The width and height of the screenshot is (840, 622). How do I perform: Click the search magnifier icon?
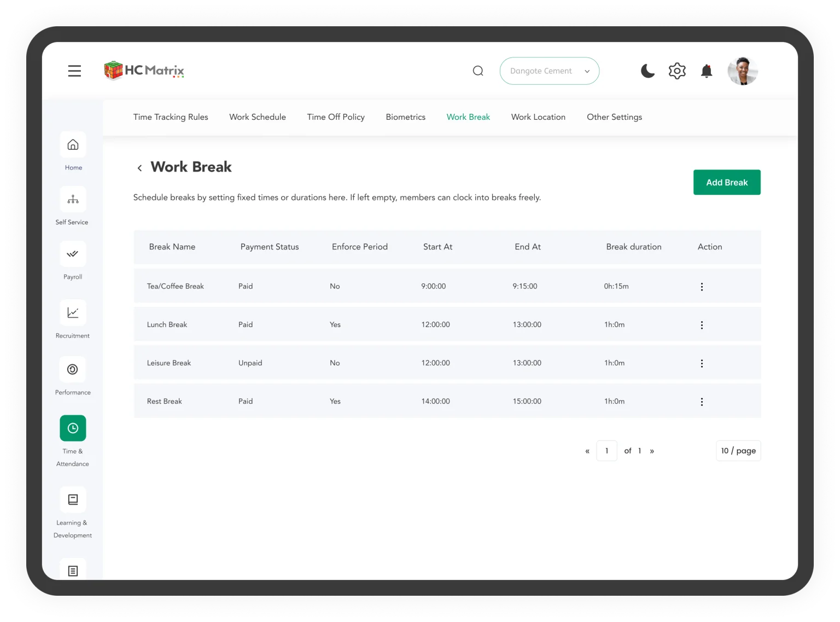tap(478, 71)
